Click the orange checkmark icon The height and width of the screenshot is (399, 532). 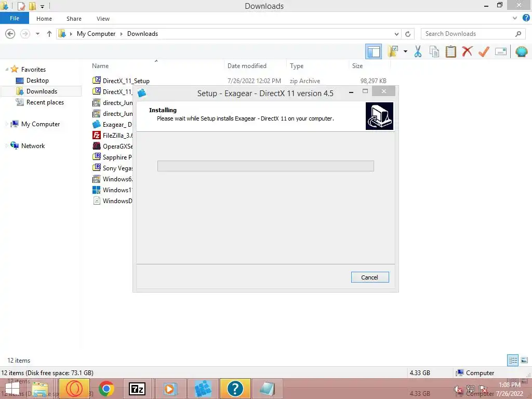click(484, 51)
